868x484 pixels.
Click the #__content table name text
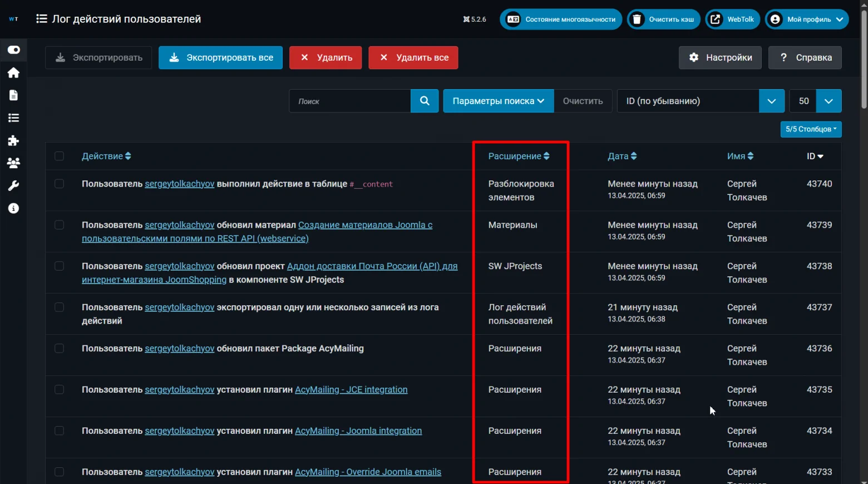(371, 184)
